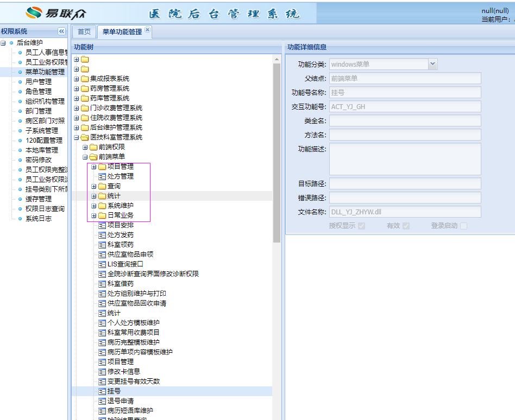The height and width of the screenshot is (420, 515).
Task: Collapse the 医技科室管理系统 folder
Action: click(x=76, y=137)
